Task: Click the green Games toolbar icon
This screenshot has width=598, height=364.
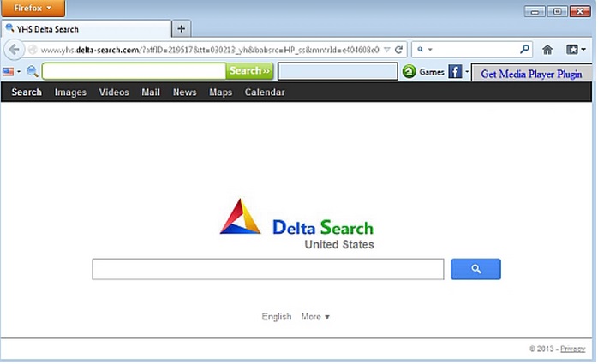Action: [x=409, y=71]
